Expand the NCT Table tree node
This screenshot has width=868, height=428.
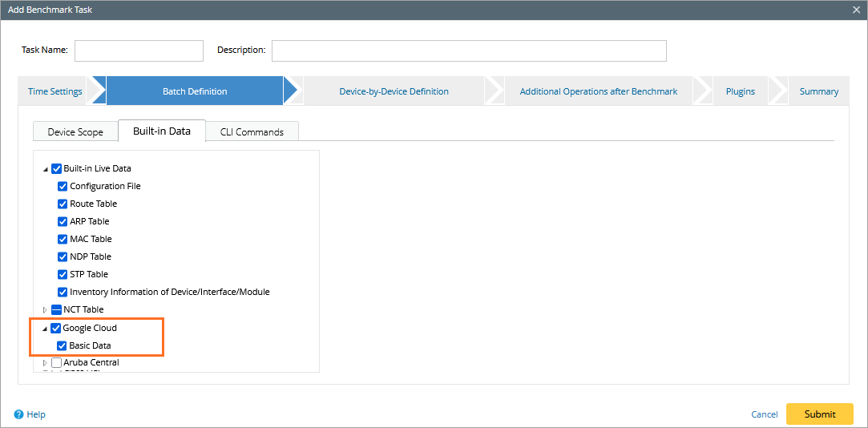45,309
